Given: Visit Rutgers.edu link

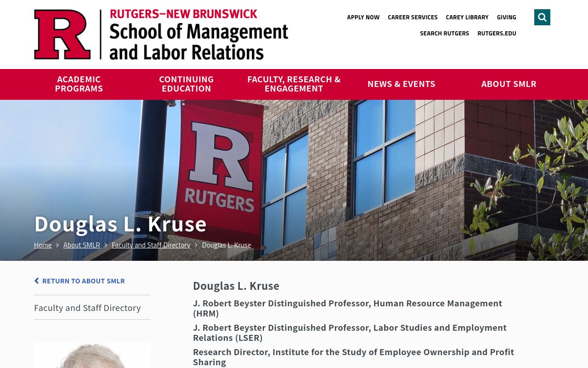Looking at the screenshot, I should pos(497,33).
